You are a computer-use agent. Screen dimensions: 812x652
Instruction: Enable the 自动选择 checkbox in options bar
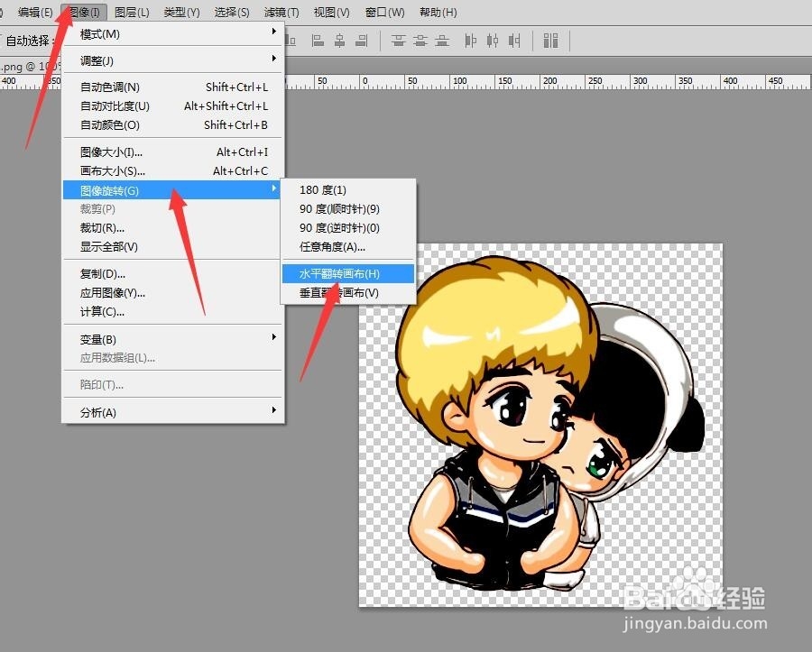(3, 41)
